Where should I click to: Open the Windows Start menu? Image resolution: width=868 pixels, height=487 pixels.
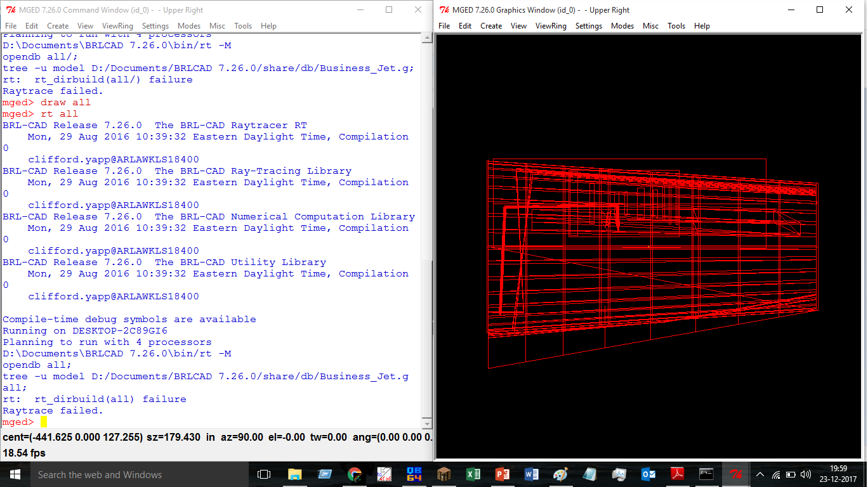15,474
